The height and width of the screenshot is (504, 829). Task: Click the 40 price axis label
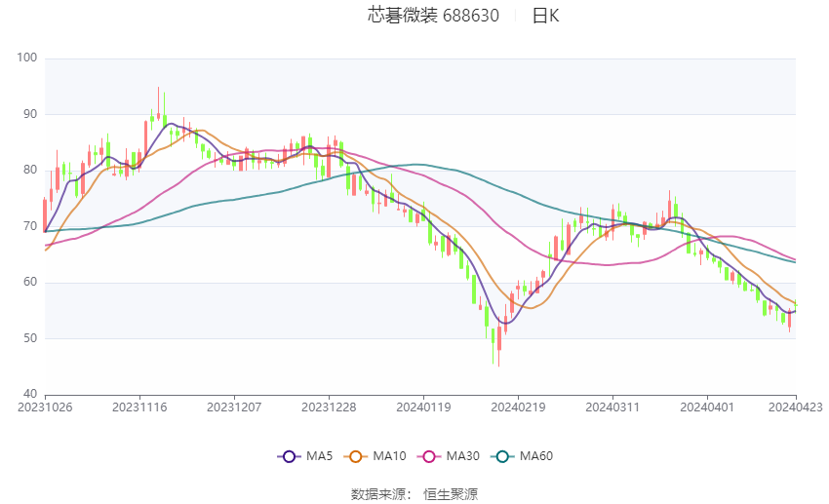30,395
